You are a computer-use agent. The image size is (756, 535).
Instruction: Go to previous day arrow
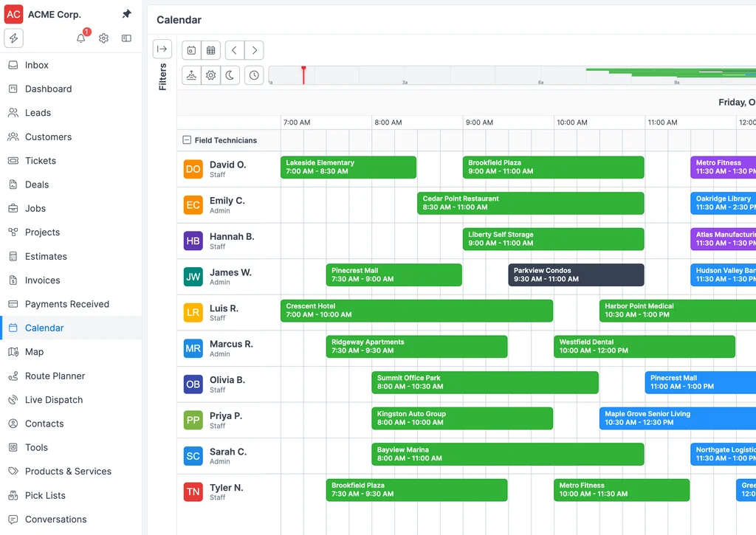[x=235, y=50]
